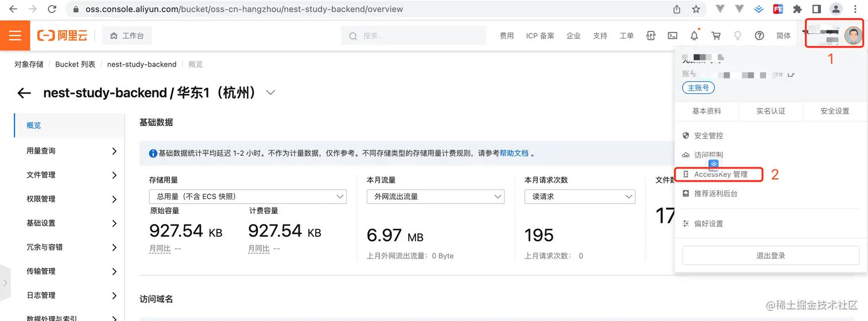Open the Extensions puzzle menu
This screenshot has width=868, height=321.
click(x=797, y=9)
